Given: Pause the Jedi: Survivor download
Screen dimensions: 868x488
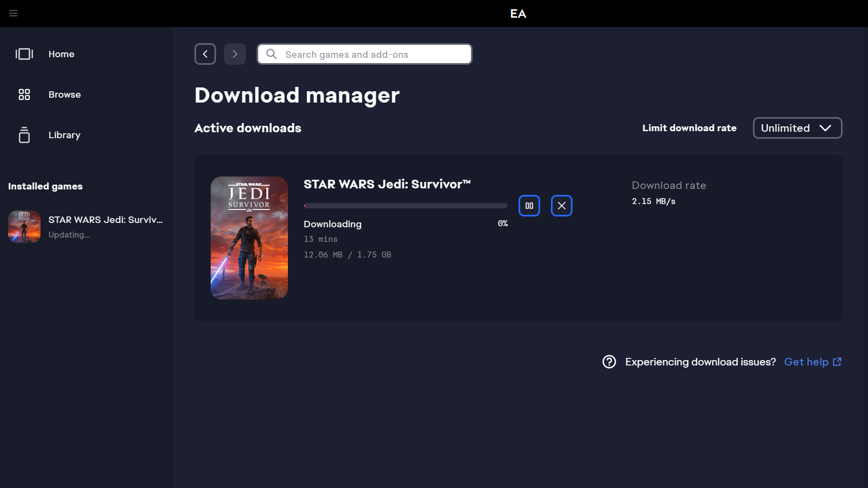Looking at the screenshot, I should click(x=529, y=206).
